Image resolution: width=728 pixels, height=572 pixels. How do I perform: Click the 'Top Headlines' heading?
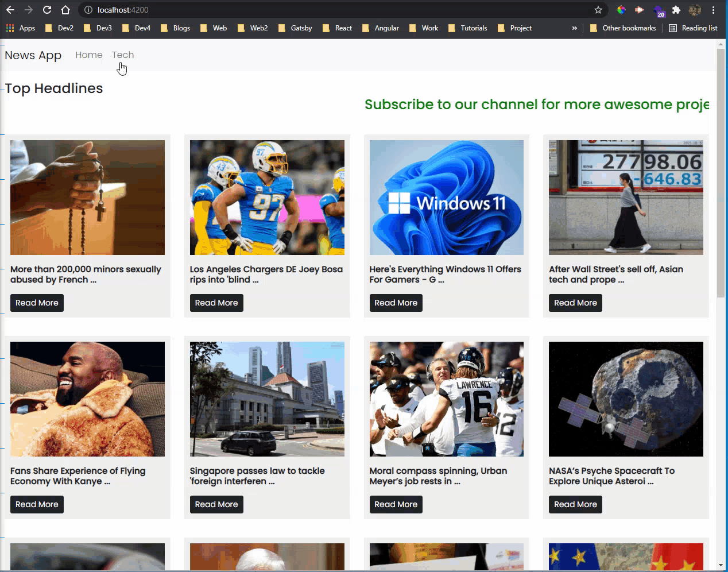pyautogui.click(x=54, y=88)
